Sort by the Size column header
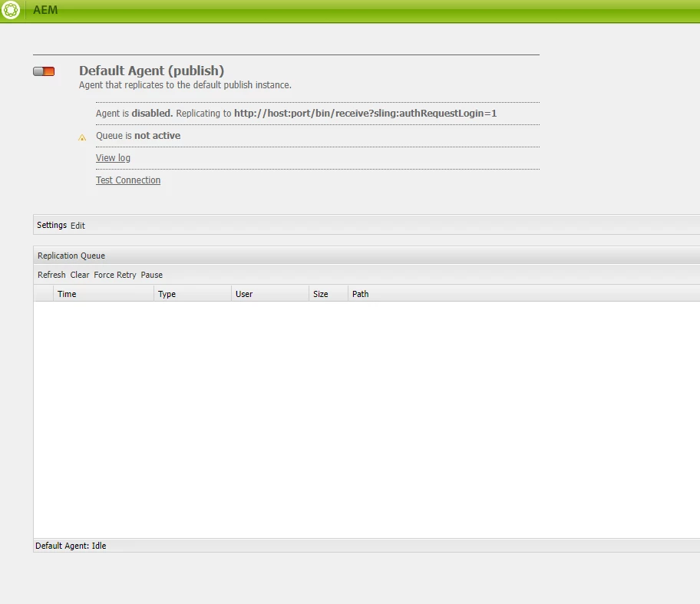Viewport: 700px width, 604px height. (x=329, y=294)
